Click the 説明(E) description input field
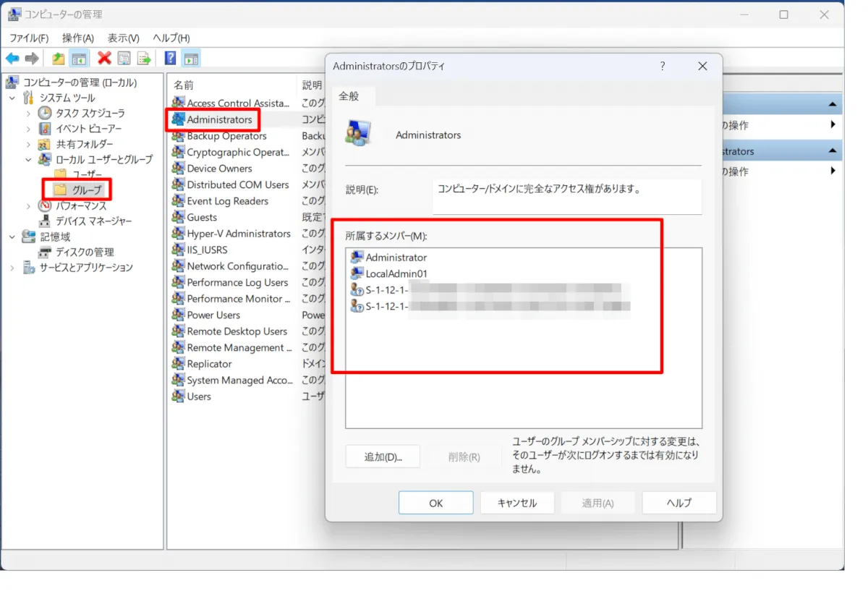The image size is (868, 594). pos(567,197)
